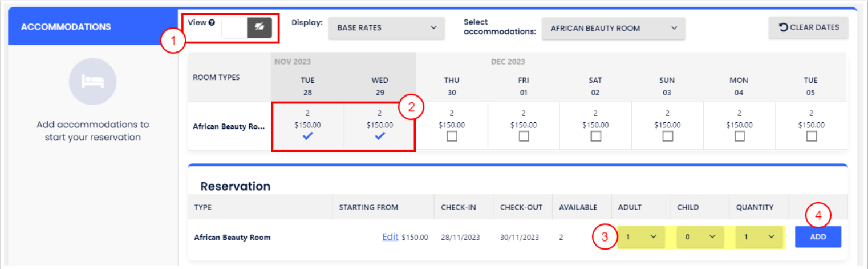The width and height of the screenshot is (868, 269).
Task: Check the Mon 04 date checkbox
Action: click(x=739, y=136)
